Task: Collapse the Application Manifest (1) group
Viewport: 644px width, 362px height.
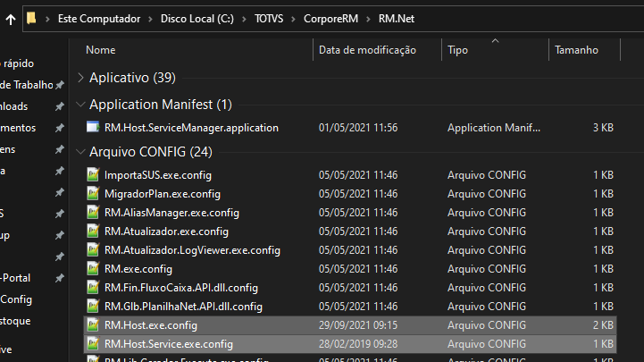Action: coord(81,105)
